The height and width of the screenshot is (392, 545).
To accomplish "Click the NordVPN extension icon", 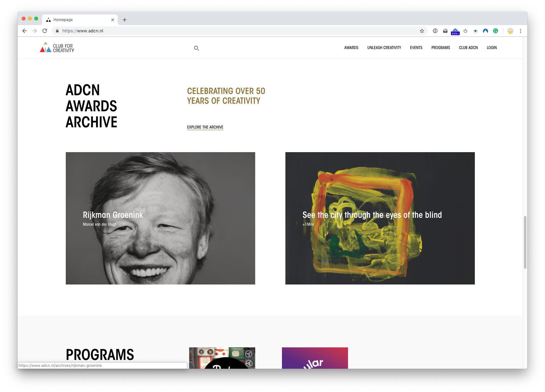I will tap(486, 31).
